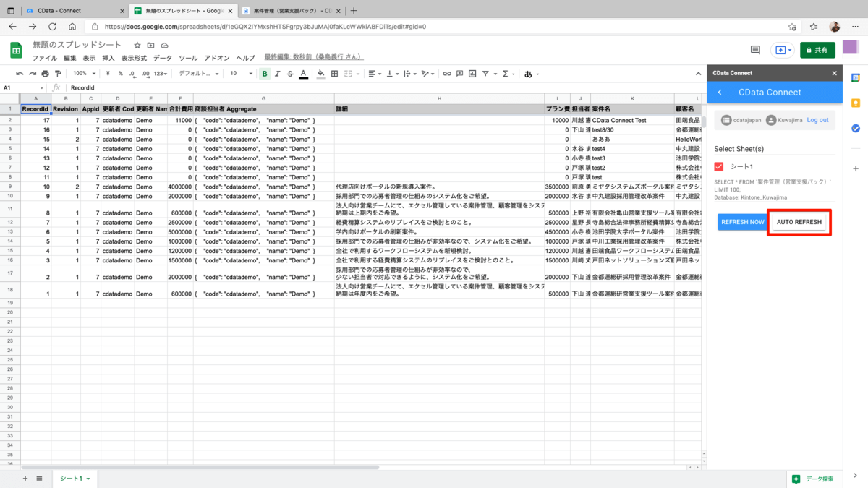Open the fill color picker
Screen dimensions: 868x488
321,74
